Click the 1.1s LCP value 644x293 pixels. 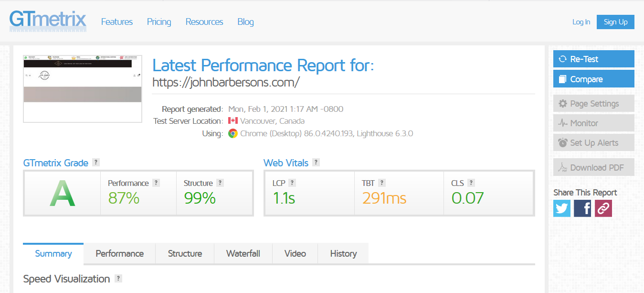click(284, 198)
